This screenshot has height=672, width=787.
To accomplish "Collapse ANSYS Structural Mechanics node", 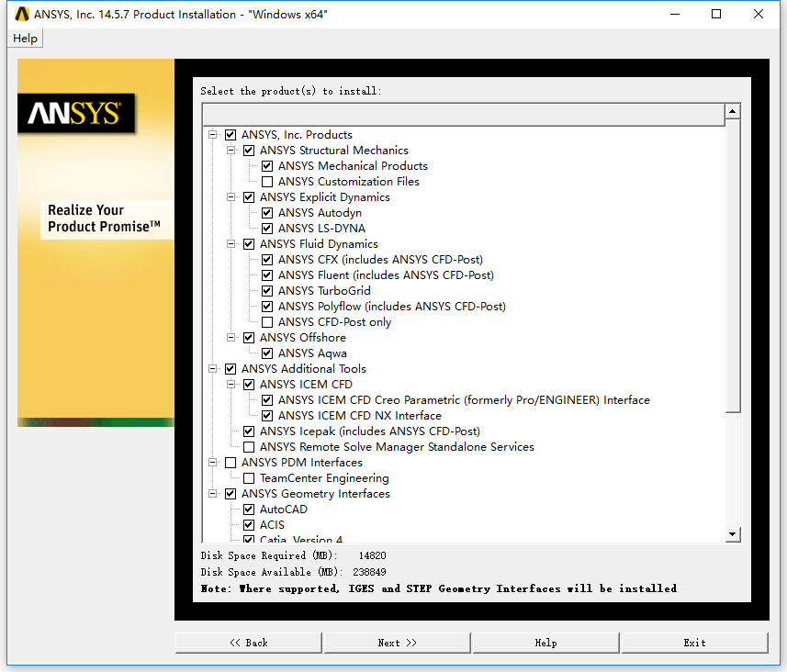I will tap(230, 150).
